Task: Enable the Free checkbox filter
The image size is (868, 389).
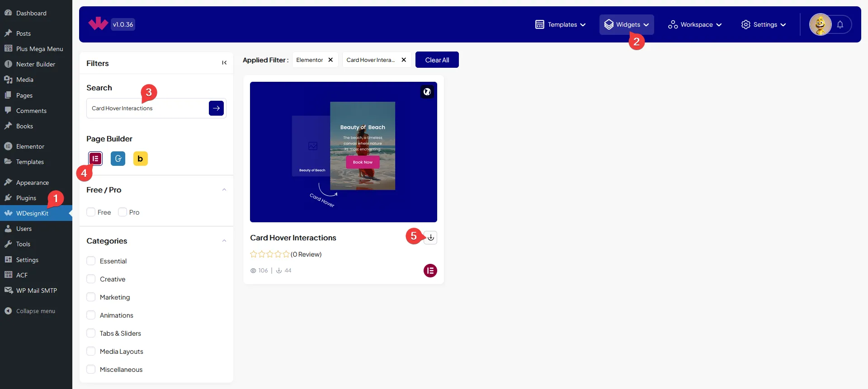Action: click(91, 212)
